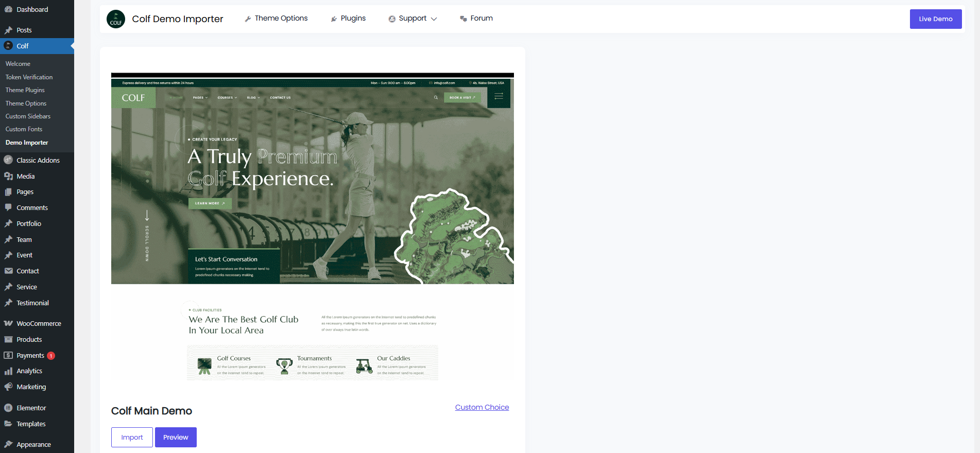980x453 pixels.
Task: Click the WooCommerce logo icon
Action: click(x=8, y=323)
